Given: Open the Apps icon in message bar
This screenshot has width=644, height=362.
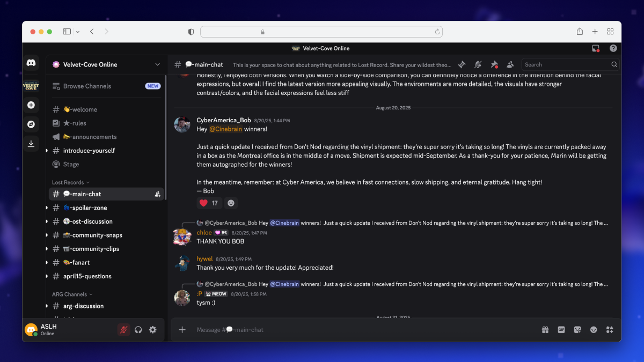Looking at the screenshot, I should [x=610, y=330].
